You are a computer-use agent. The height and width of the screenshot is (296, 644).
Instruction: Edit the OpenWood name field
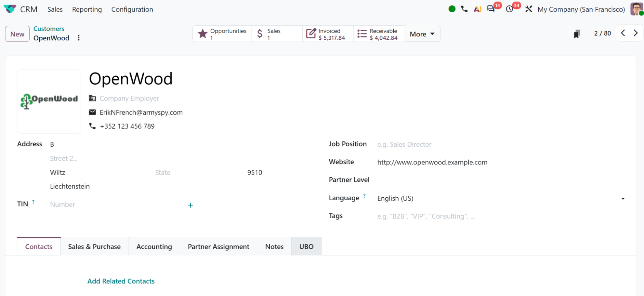click(130, 79)
